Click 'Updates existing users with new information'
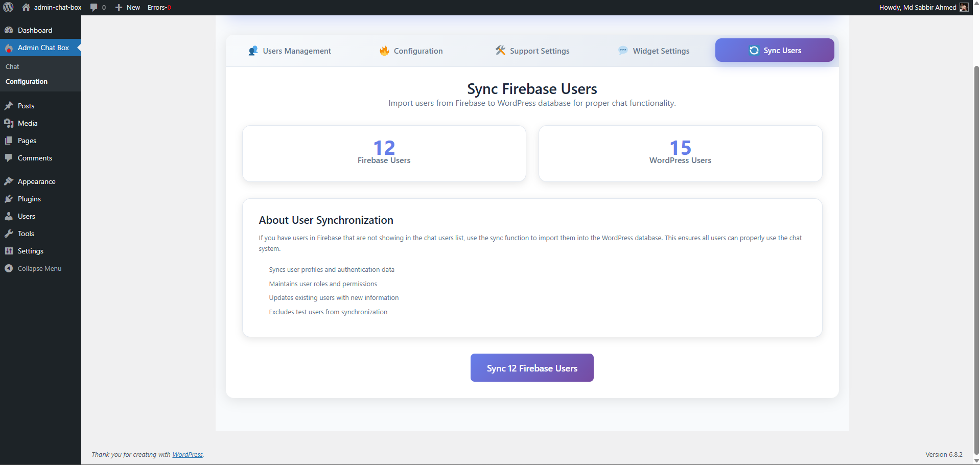 [x=334, y=297]
